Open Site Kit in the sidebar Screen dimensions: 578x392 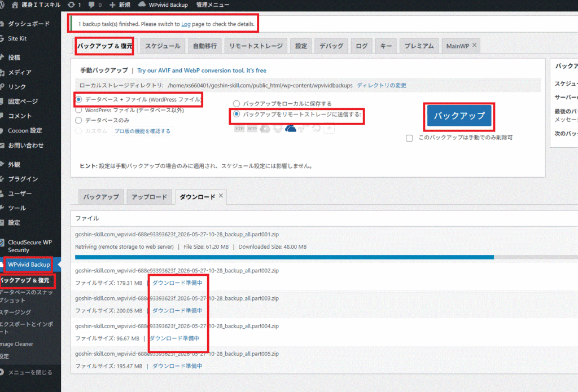[x=17, y=38]
